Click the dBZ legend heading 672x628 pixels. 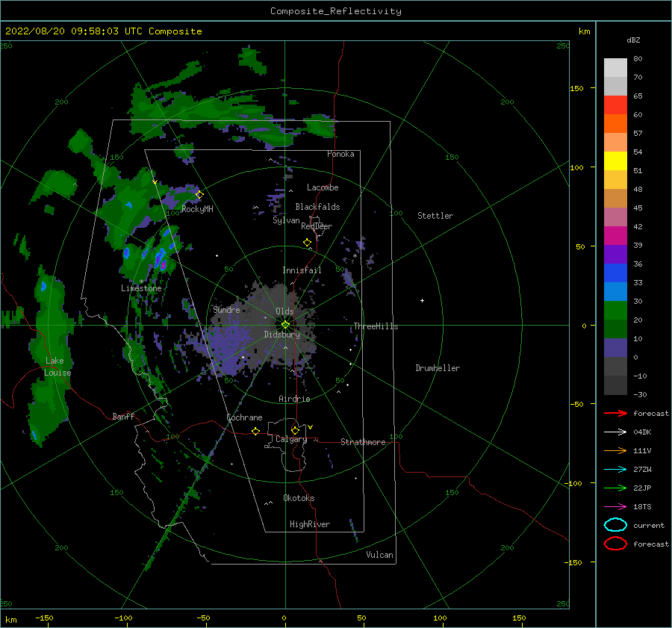(x=633, y=40)
